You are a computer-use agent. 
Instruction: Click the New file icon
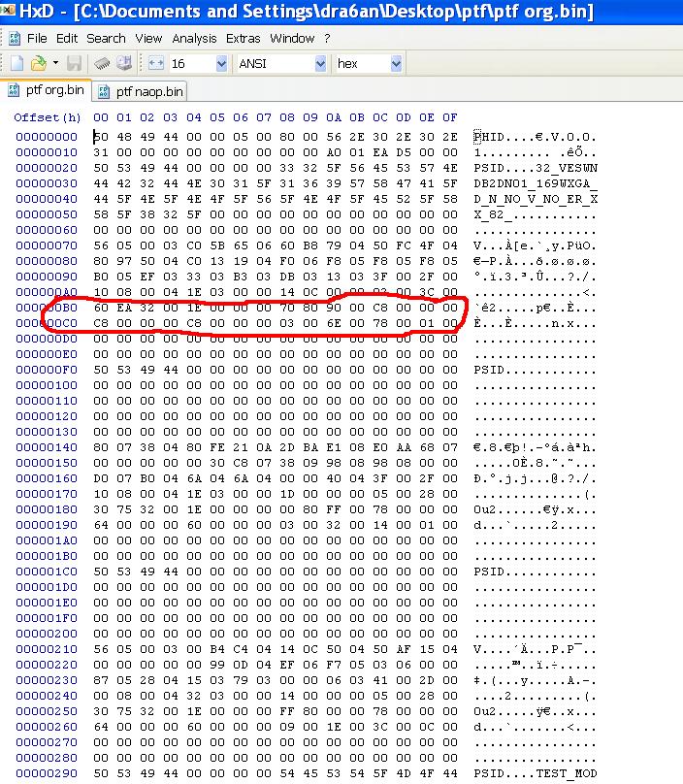pos(16,63)
